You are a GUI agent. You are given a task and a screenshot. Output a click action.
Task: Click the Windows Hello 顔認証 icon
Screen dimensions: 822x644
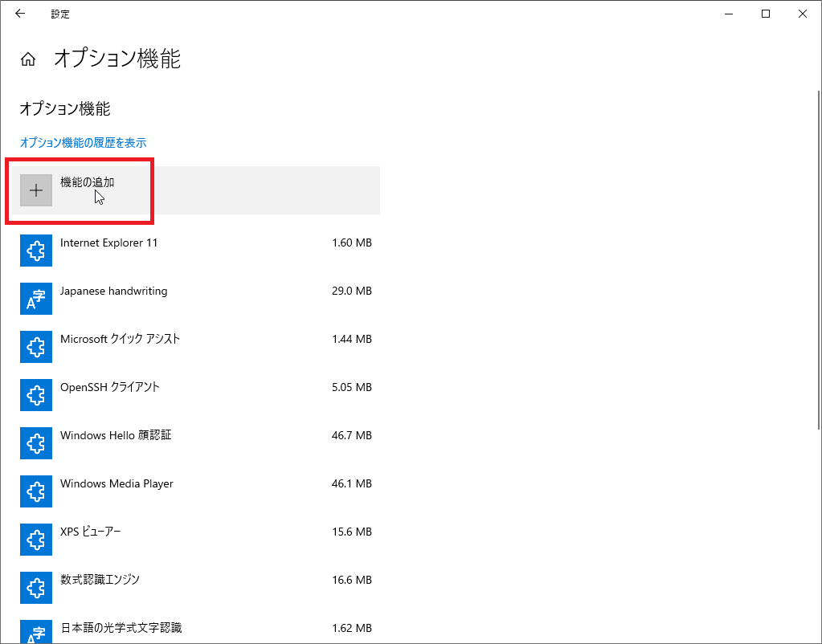coord(36,443)
